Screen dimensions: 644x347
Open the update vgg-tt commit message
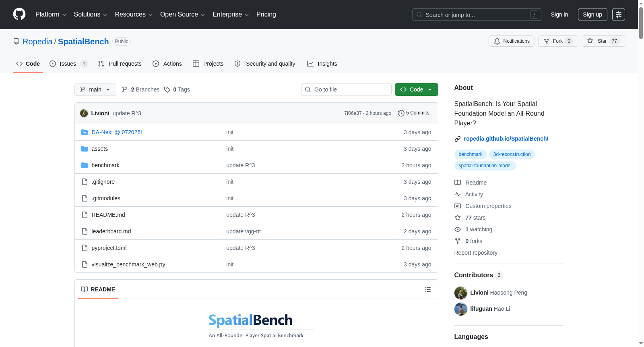pyautogui.click(x=244, y=231)
